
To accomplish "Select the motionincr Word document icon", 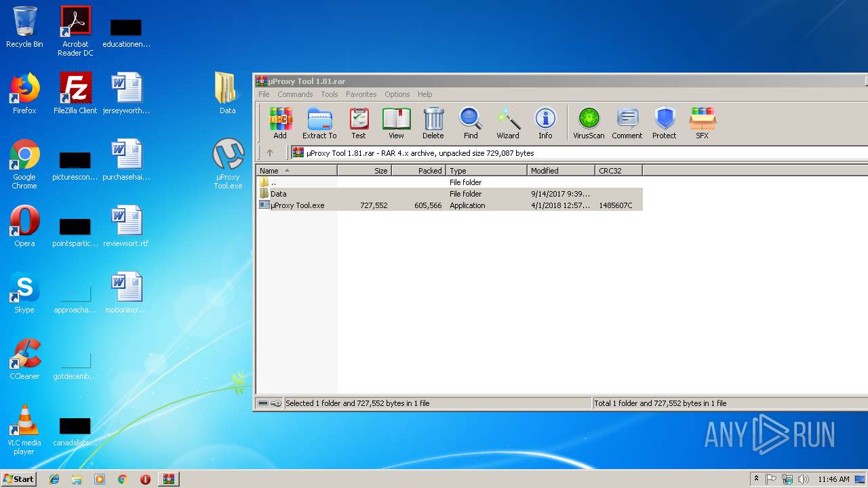I will click(126, 293).
